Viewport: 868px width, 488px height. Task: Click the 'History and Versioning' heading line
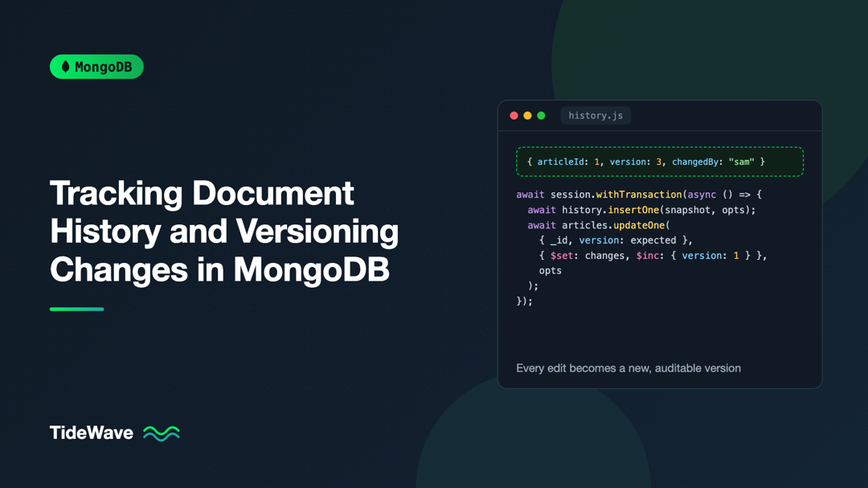tap(224, 232)
